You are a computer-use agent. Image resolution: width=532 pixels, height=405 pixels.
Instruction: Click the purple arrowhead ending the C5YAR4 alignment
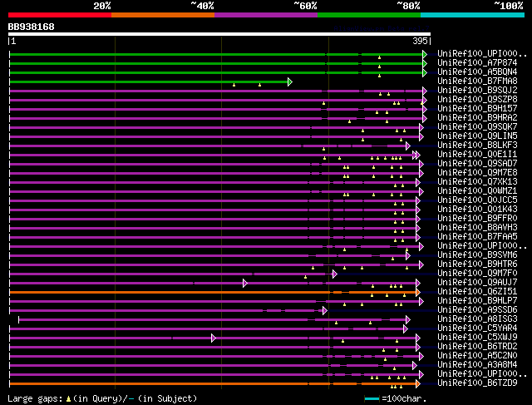pos(405,329)
